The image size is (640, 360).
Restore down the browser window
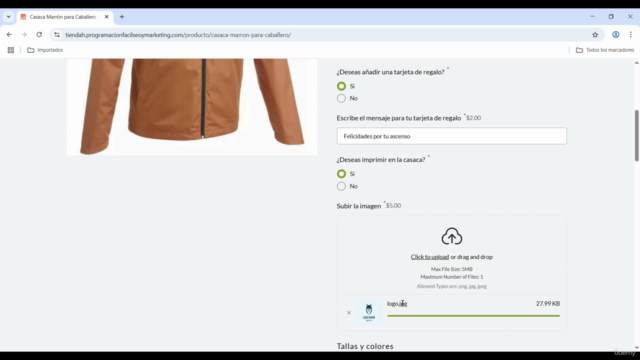pos(611,17)
